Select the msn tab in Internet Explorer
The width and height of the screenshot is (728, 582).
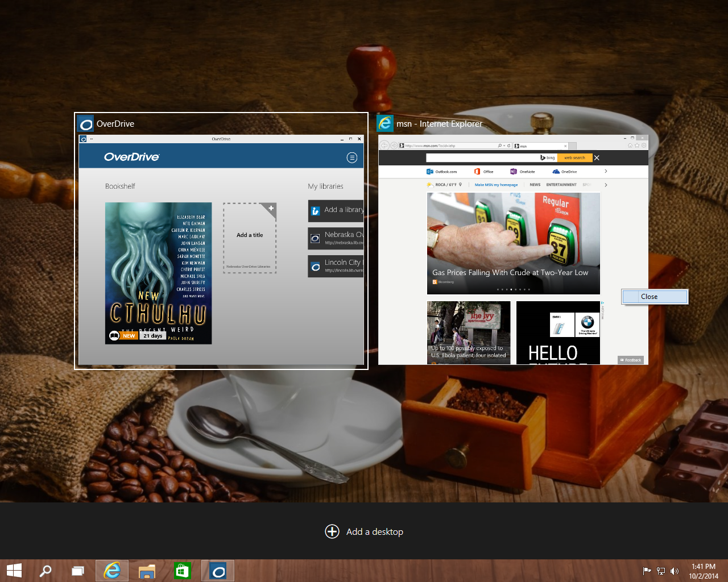[540, 145]
